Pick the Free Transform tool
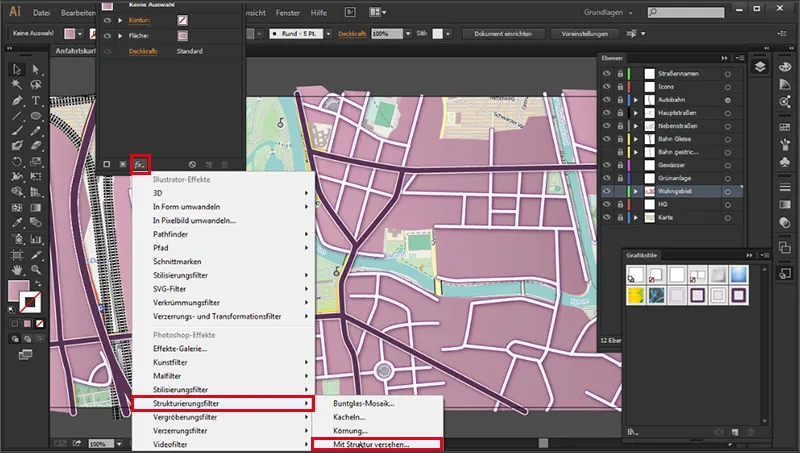Image resolution: width=800 pixels, height=453 pixels. [36, 177]
